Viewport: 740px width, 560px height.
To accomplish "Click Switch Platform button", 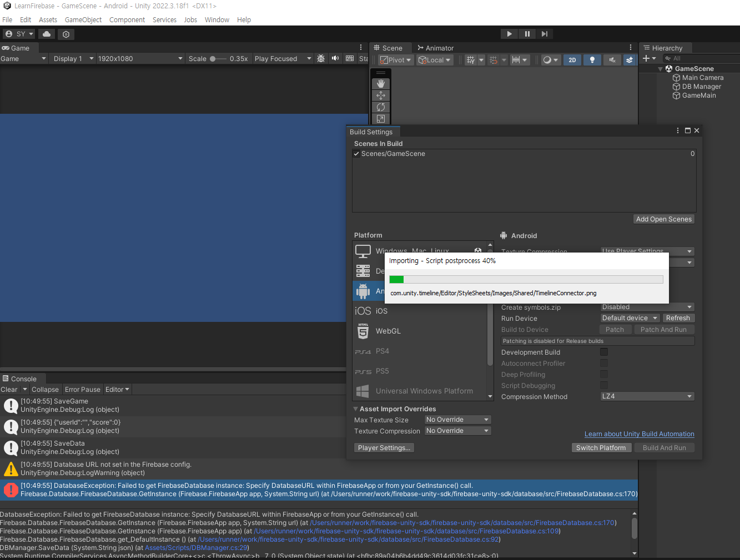I will (x=601, y=448).
